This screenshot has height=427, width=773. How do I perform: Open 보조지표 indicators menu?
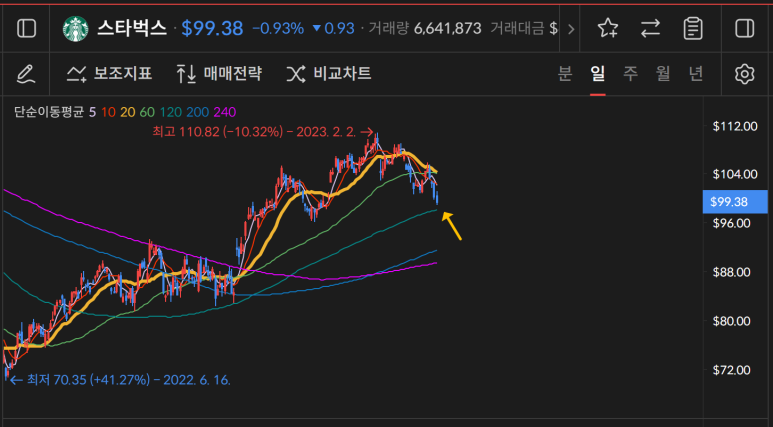click(109, 74)
